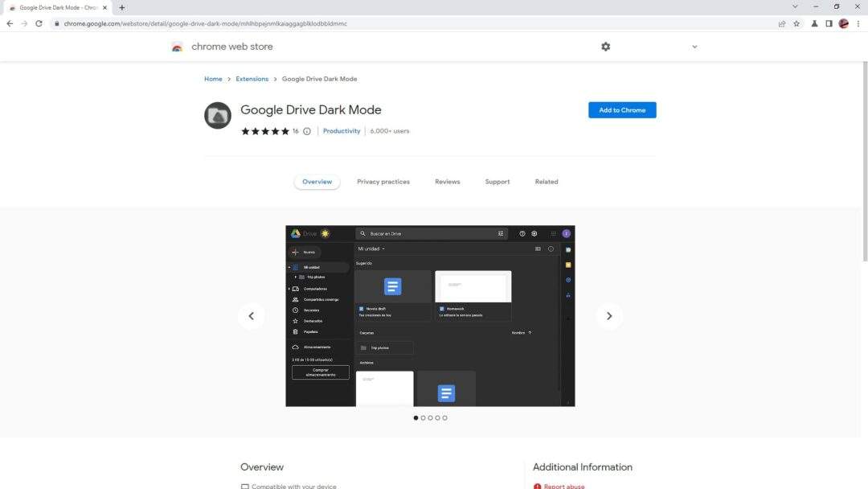The image size is (868, 489).
Task: Switch to the Overview tab
Action: 317,182
